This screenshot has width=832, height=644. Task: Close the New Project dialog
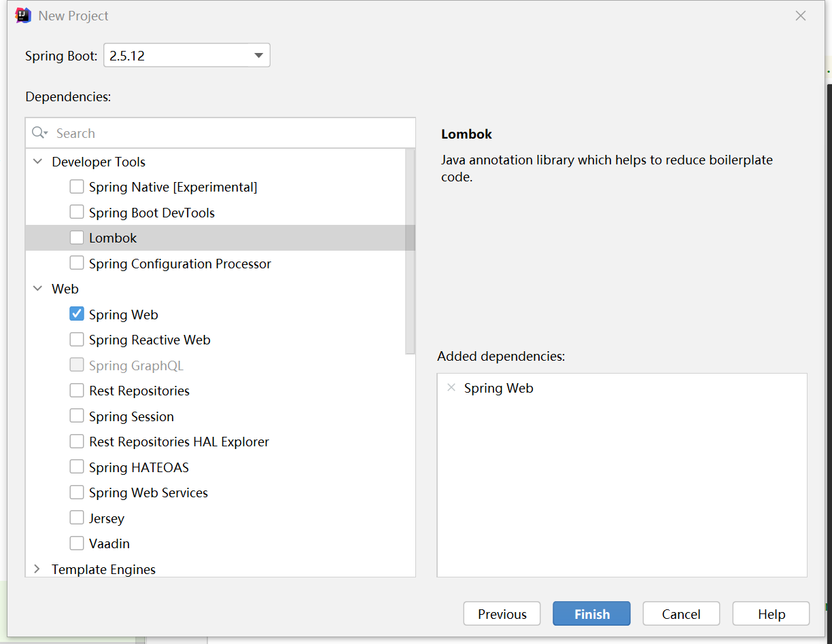coord(801,16)
